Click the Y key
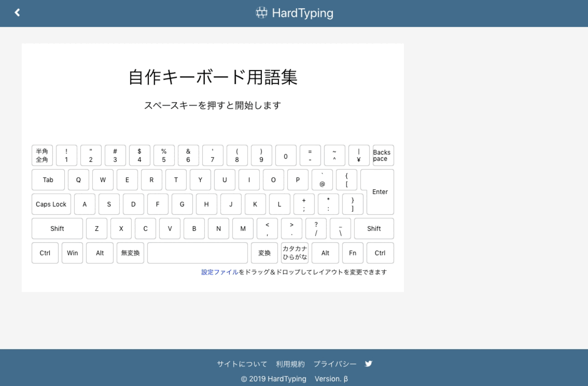The image size is (588, 386). [x=200, y=180]
